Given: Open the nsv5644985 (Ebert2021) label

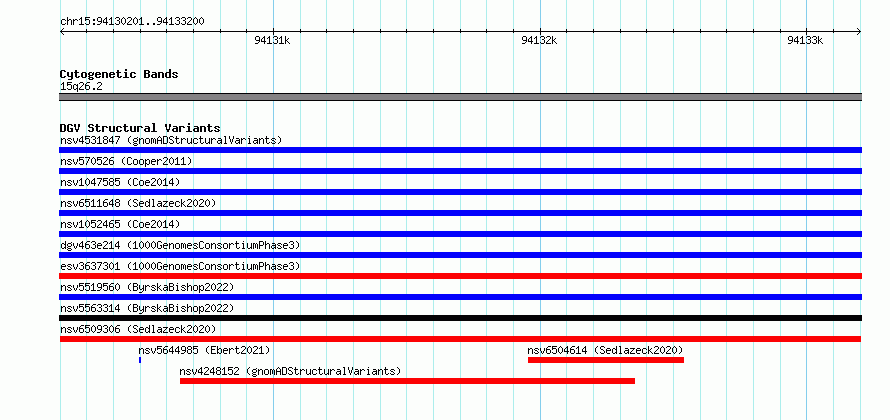Looking at the screenshot, I should click(204, 350).
